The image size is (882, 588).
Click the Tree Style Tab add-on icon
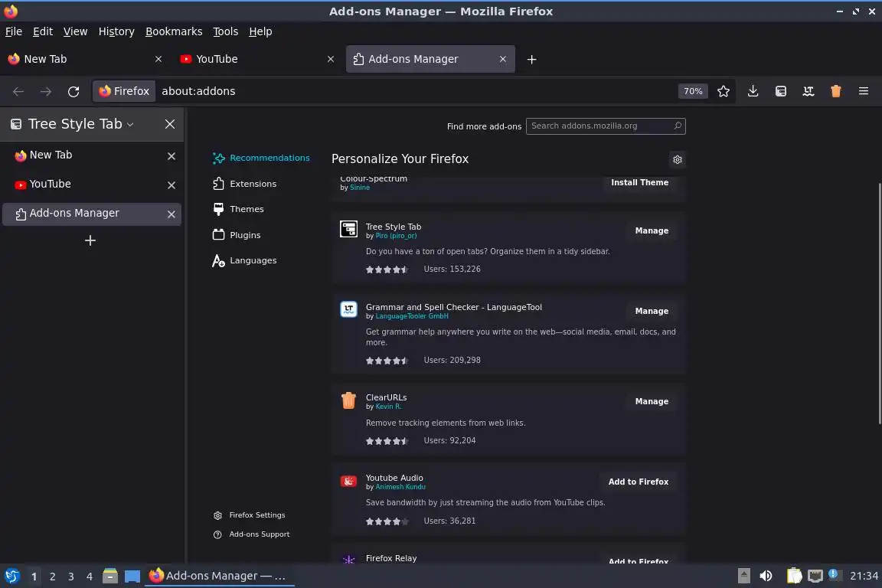coord(349,229)
